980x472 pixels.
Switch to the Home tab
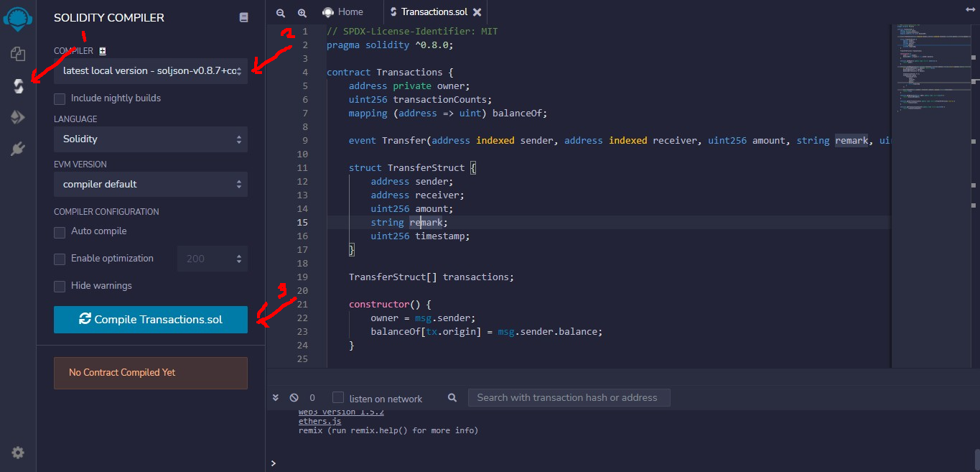pyautogui.click(x=345, y=11)
